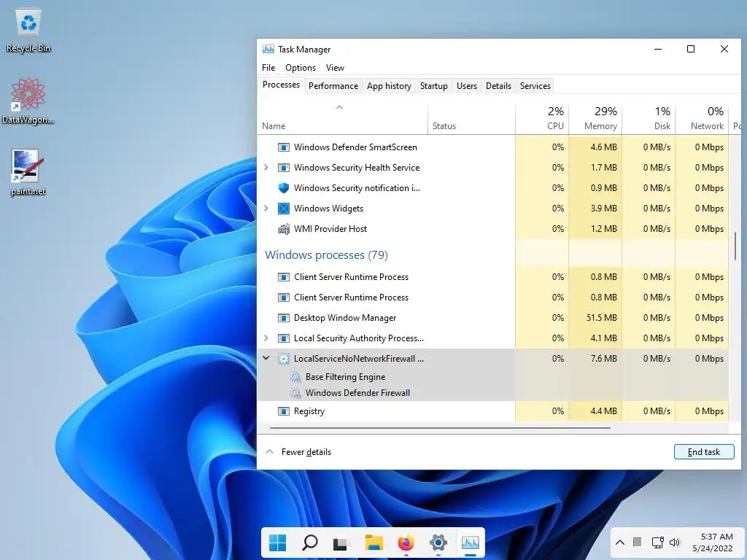Click the network icon in system tray
This screenshot has height=560, width=747.
pos(657,542)
